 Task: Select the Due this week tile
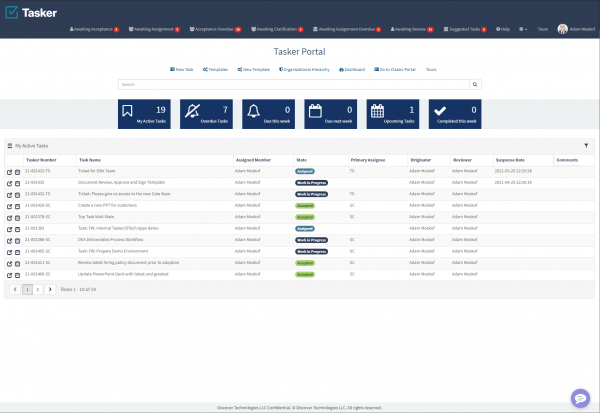[269, 114]
